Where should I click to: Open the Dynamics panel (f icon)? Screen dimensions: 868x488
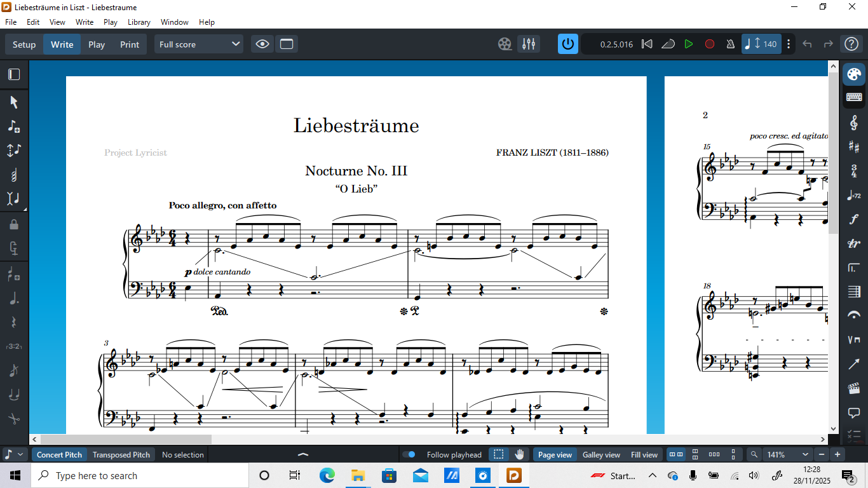854,219
